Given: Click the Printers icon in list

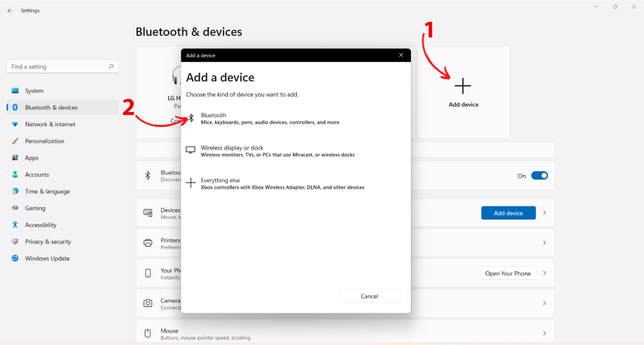Looking at the screenshot, I should coord(148,243).
